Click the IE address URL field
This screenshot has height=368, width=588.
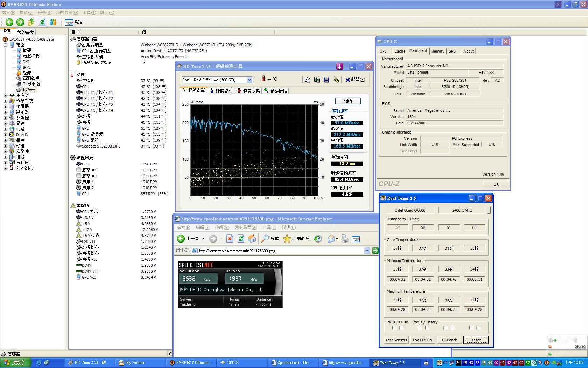[281, 251]
